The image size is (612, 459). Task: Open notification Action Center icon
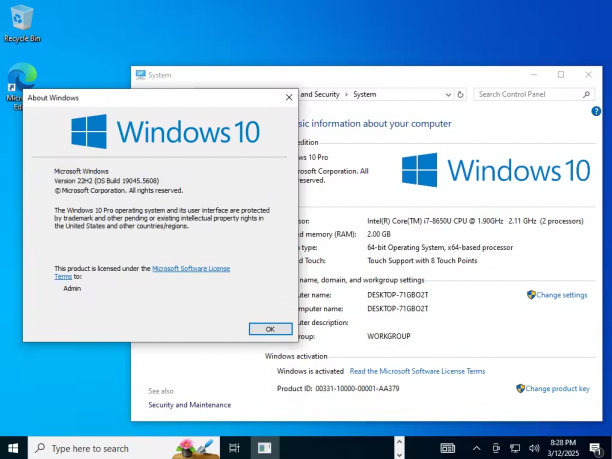click(596, 449)
